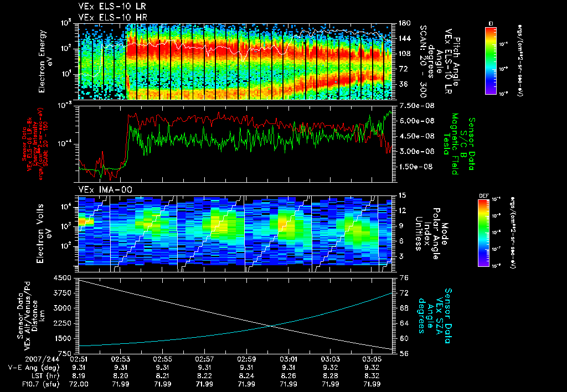Viewport: 567px width, 392px height.
Task: Select the SZA angle tick label 76
Action: coord(404,278)
